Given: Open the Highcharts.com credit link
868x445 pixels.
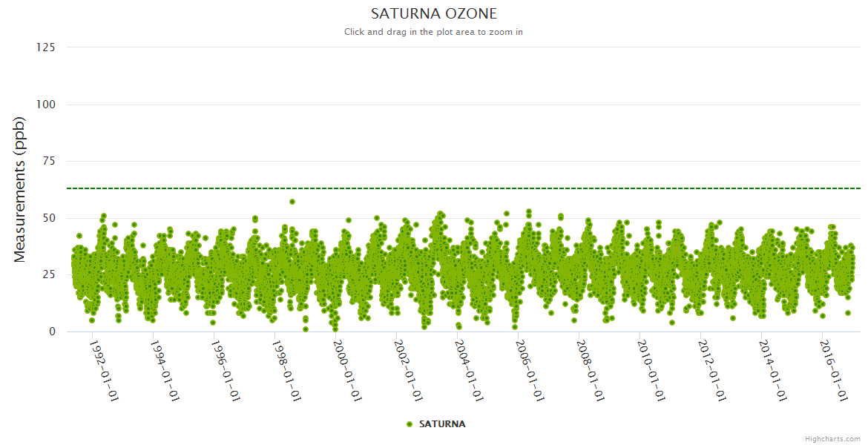Looking at the screenshot, I should [x=832, y=439].
